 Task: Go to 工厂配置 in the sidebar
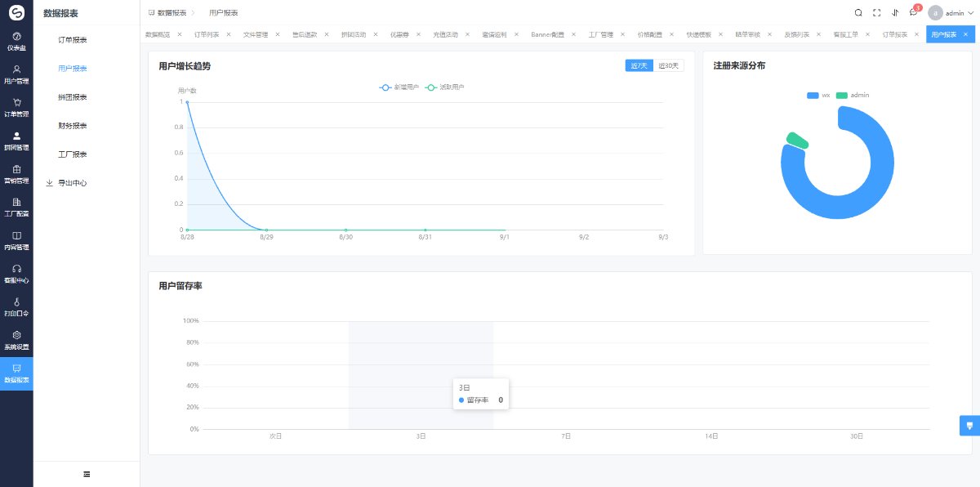tap(16, 208)
